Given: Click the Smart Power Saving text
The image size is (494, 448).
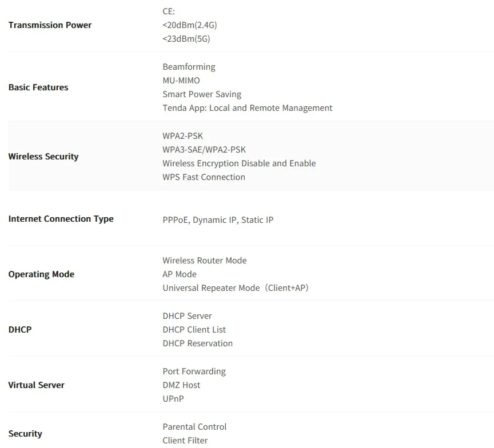Looking at the screenshot, I should [x=202, y=94].
